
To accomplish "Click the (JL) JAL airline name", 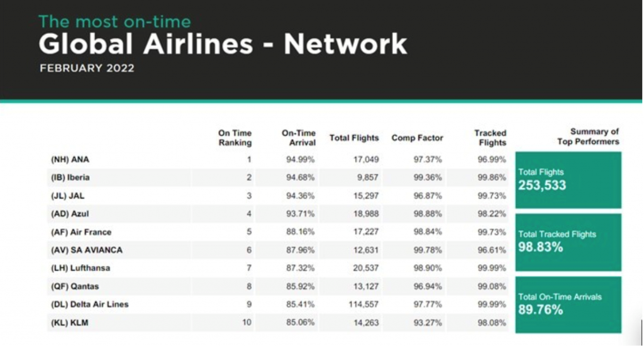I will [x=69, y=196].
